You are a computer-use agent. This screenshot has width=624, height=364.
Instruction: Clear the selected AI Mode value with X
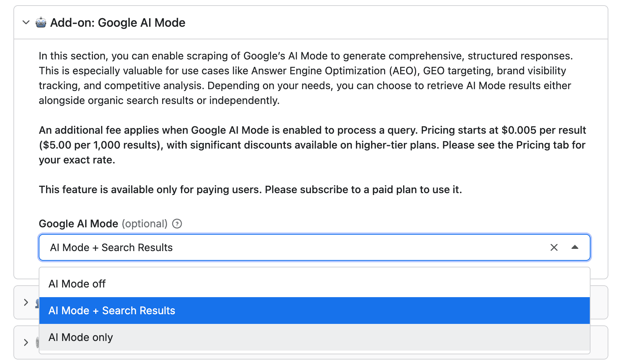coord(554,247)
